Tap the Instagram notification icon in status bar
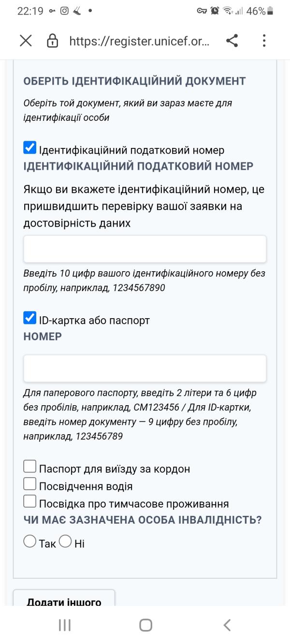Screen dimensions: 290x644 point(64,11)
